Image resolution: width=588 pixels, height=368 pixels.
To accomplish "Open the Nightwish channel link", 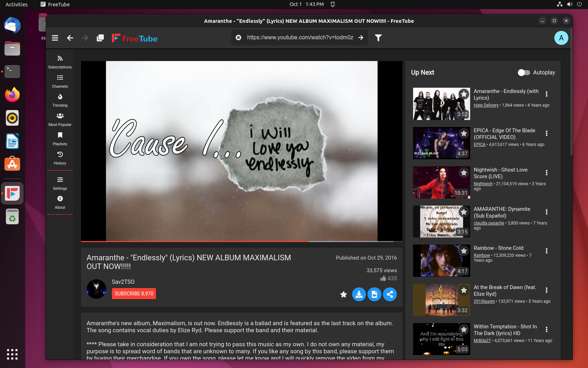I will click(x=483, y=184).
